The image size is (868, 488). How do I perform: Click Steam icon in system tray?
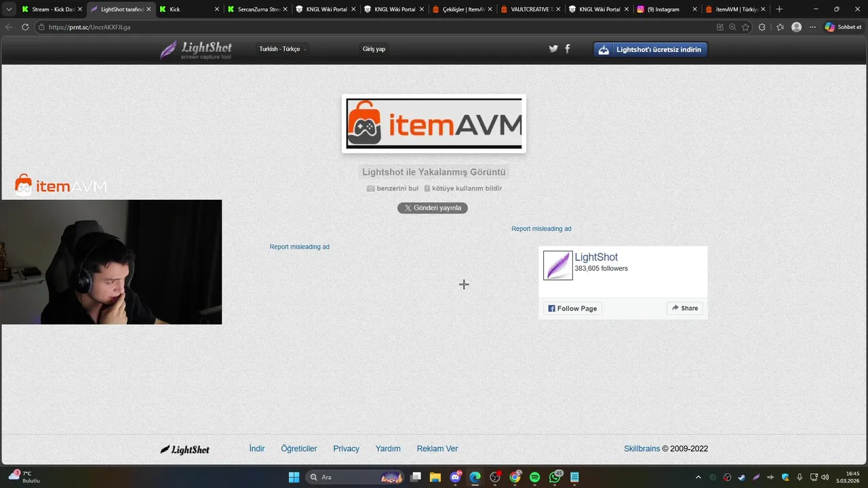coord(742,477)
